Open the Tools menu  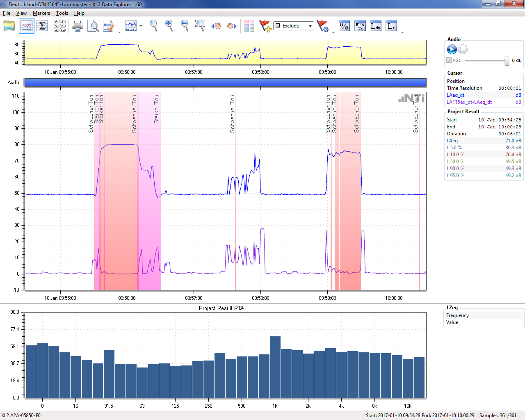pyautogui.click(x=62, y=13)
